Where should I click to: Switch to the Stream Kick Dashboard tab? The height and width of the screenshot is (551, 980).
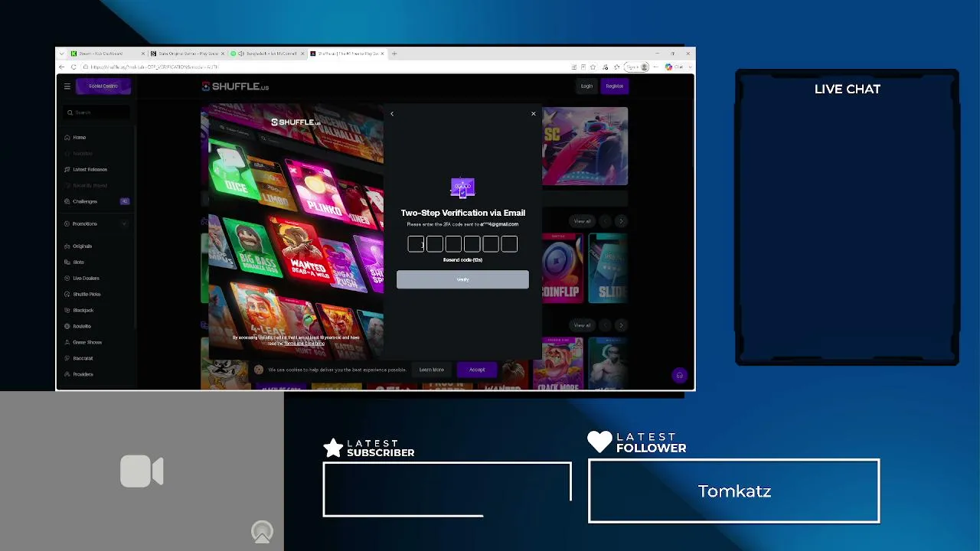pyautogui.click(x=106, y=54)
